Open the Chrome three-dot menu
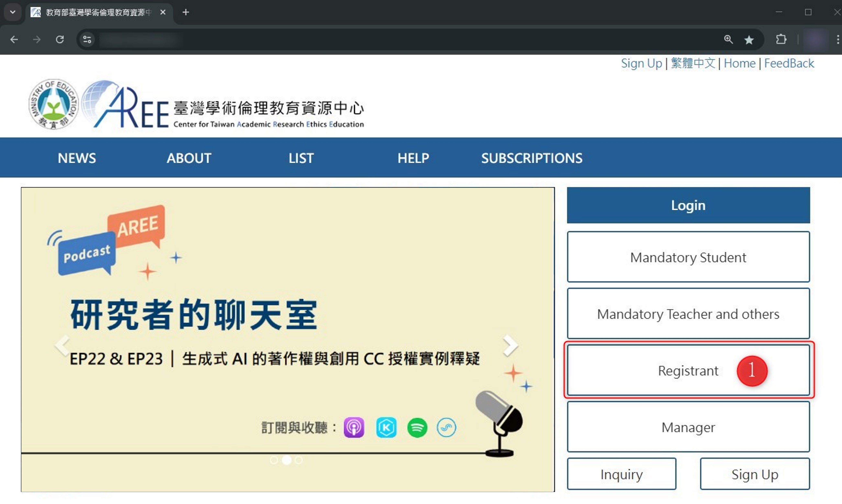Screen dimensions: 842x504 [838, 40]
